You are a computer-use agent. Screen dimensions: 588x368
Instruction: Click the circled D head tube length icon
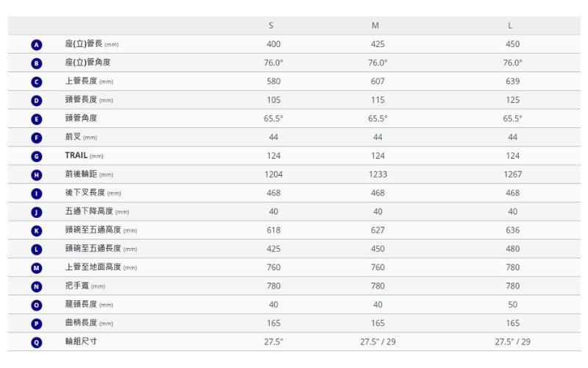click(36, 101)
